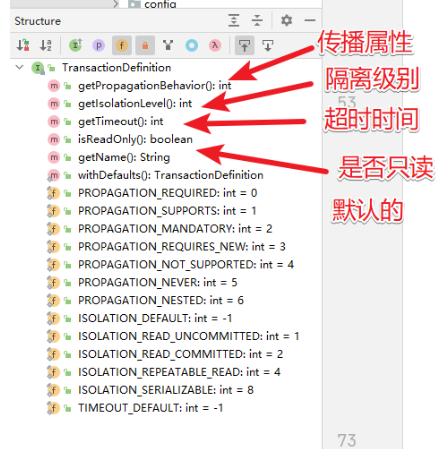
Task: Toggle the blue circle filter icon
Action: (x=192, y=45)
